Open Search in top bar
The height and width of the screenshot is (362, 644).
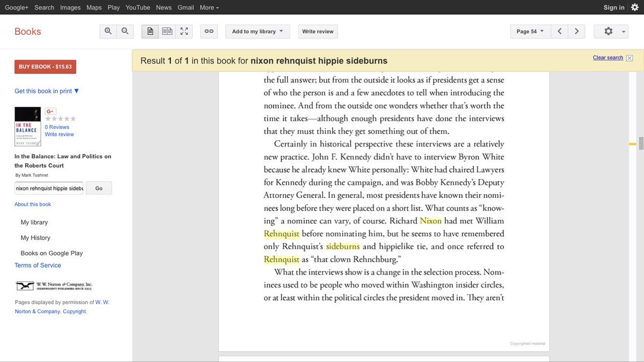coord(44,8)
